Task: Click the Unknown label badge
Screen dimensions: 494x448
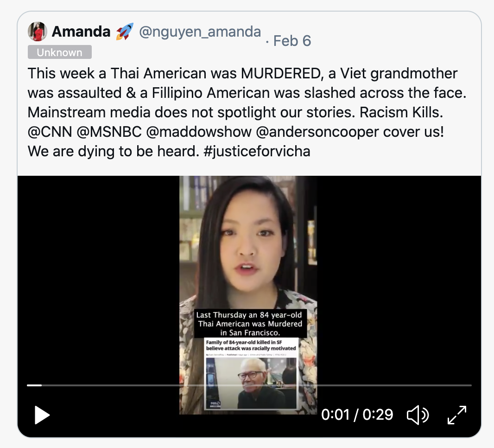Action: coord(59,52)
